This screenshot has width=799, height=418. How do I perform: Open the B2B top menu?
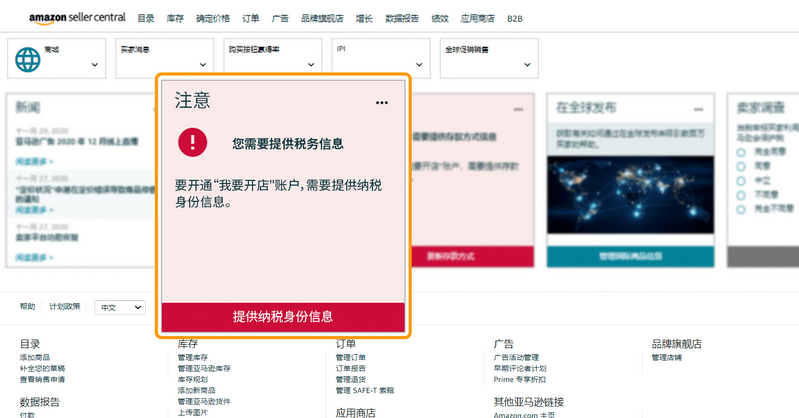click(515, 18)
